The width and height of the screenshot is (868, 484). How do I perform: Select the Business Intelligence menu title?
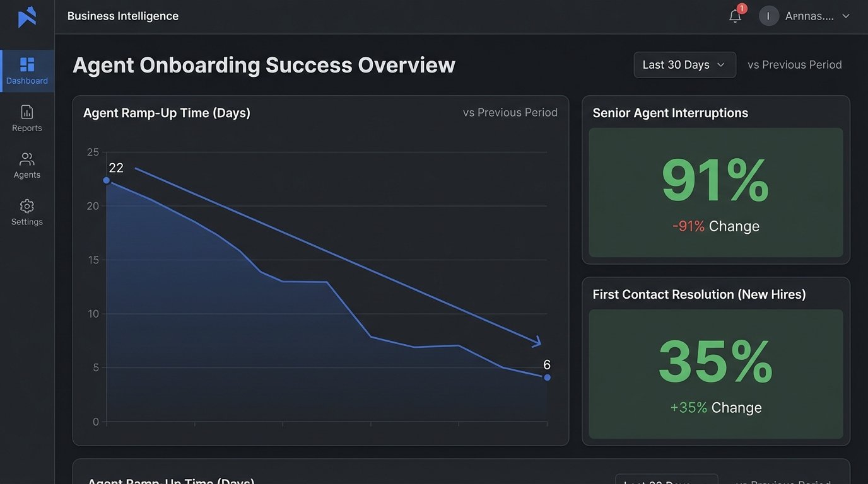pos(123,16)
